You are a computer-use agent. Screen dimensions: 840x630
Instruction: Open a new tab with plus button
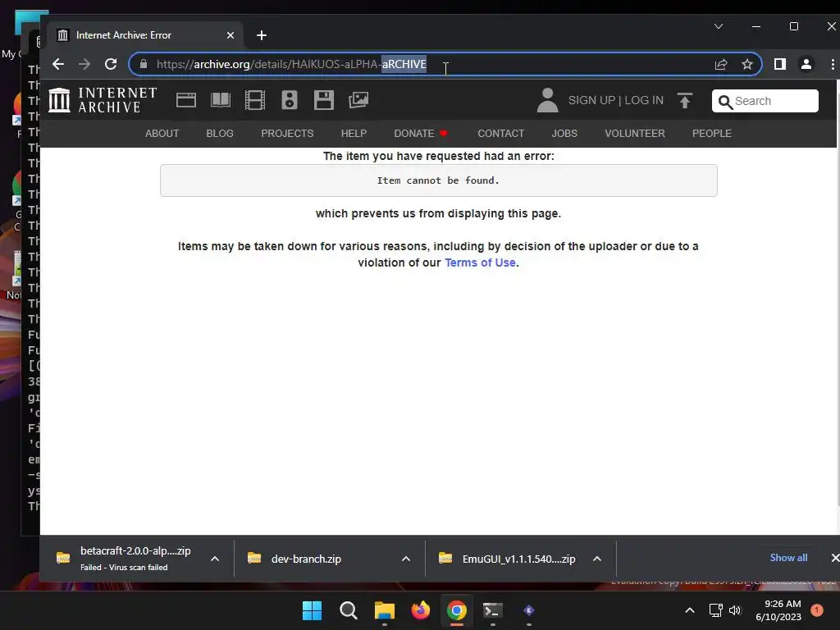262,35
